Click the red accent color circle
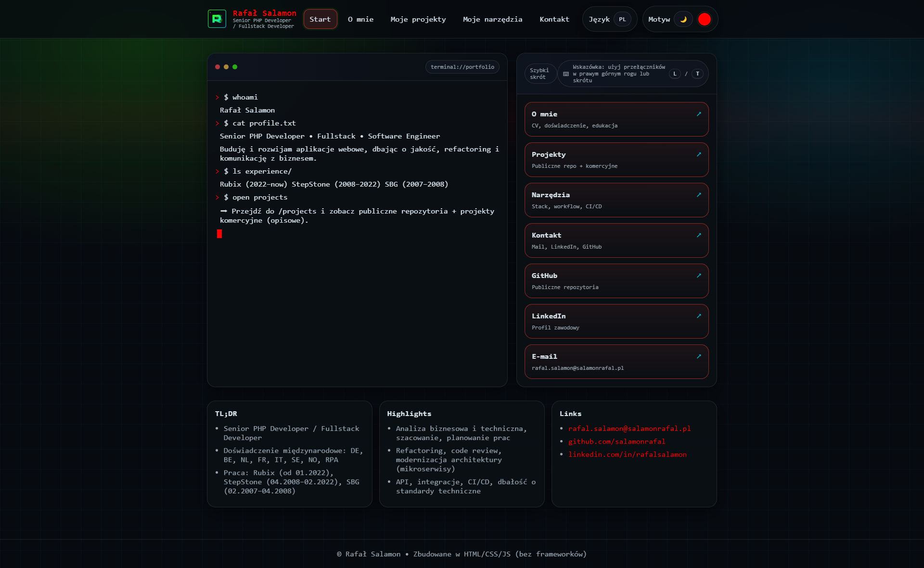 pos(705,19)
